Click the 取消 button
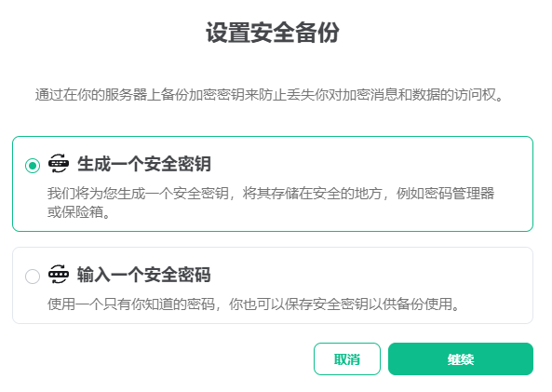 tap(347, 358)
